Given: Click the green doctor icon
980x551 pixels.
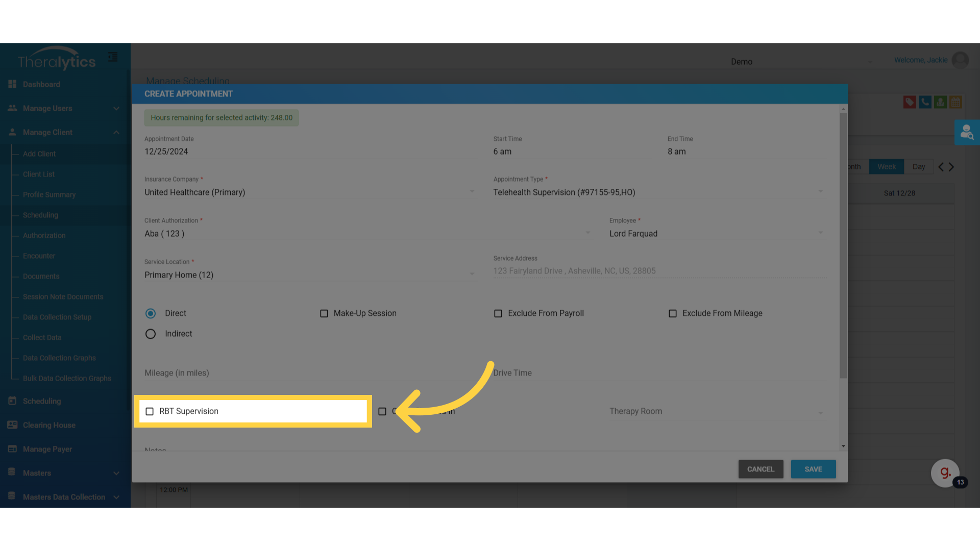Looking at the screenshot, I should pyautogui.click(x=940, y=102).
